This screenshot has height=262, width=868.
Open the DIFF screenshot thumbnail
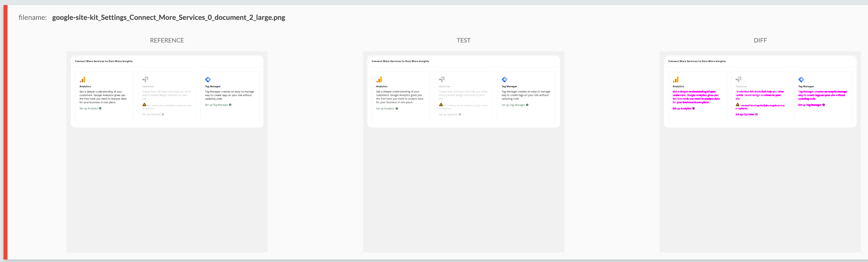click(760, 152)
